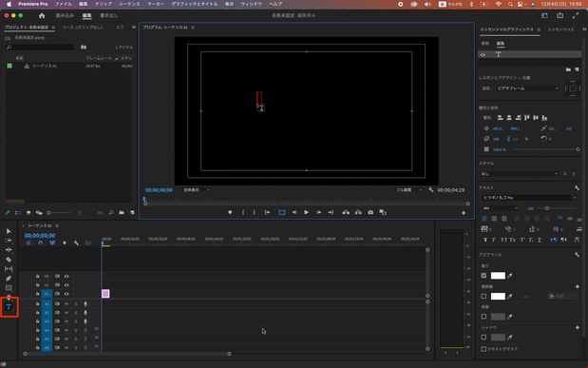The width and height of the screenshot is (588, 368).
Task: Select the Selection arrow tool
Action: tap(9, 231)
